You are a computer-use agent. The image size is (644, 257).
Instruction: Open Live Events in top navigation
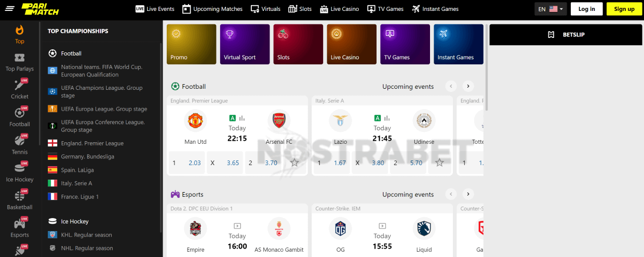pos(155,9)
